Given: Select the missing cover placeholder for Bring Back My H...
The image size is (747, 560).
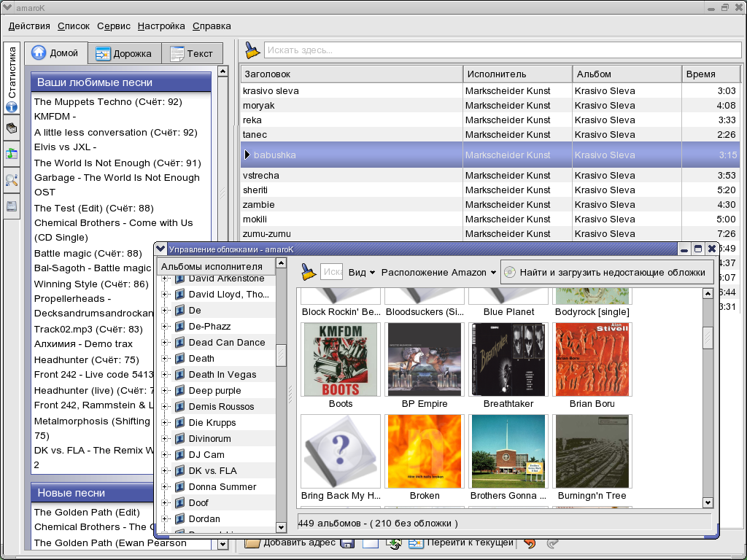Looking at the screenshot, I should click(341, 451).
